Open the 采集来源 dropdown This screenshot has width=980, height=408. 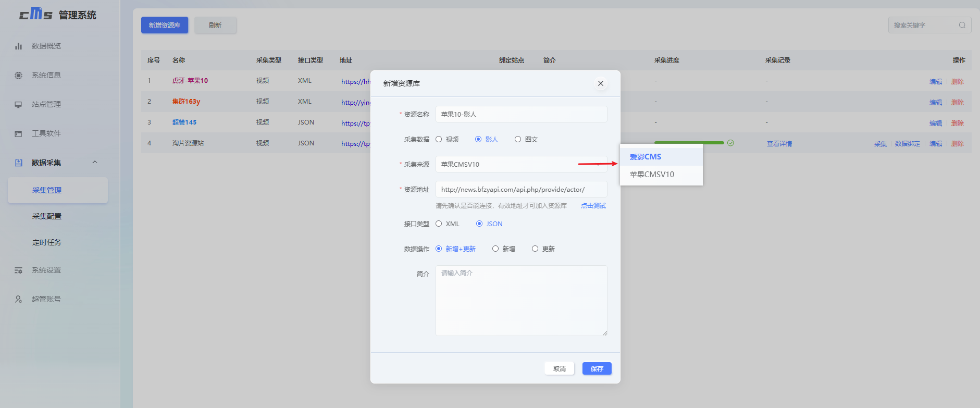point(522,164)
